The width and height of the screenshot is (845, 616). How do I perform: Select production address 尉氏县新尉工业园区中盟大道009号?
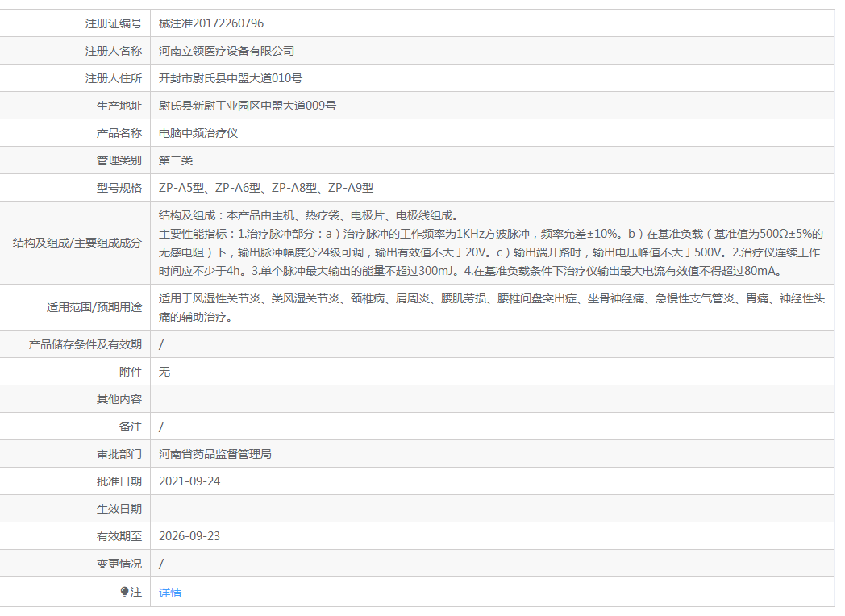pyautogui.click(x=247, y=106)
